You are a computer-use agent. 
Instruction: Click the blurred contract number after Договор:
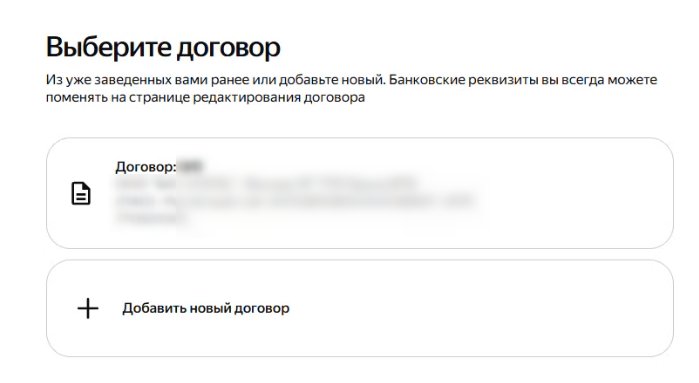point(190,167)
